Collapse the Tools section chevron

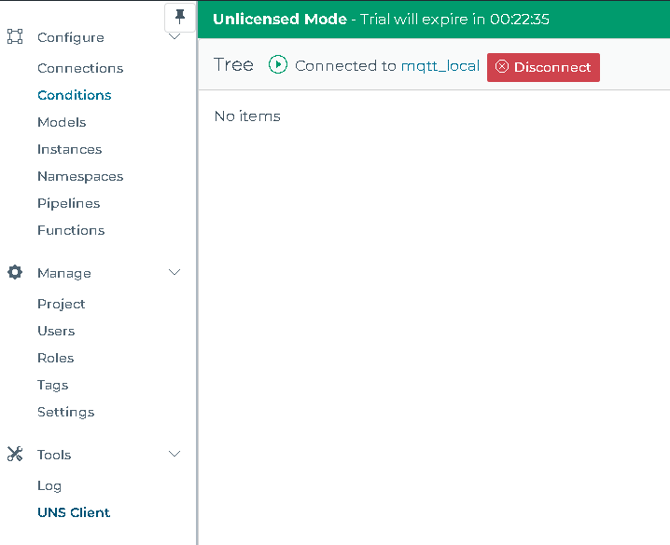[x=174, y=454]
